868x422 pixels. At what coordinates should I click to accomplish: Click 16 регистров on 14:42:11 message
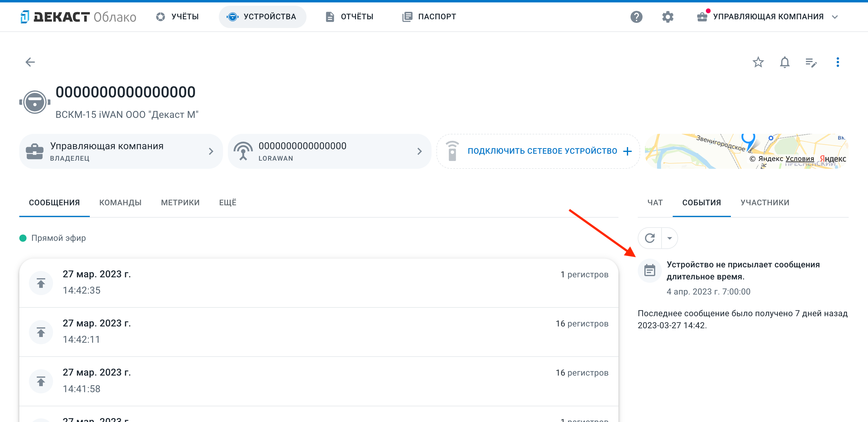pyautogui.click(x=582, y=323)
